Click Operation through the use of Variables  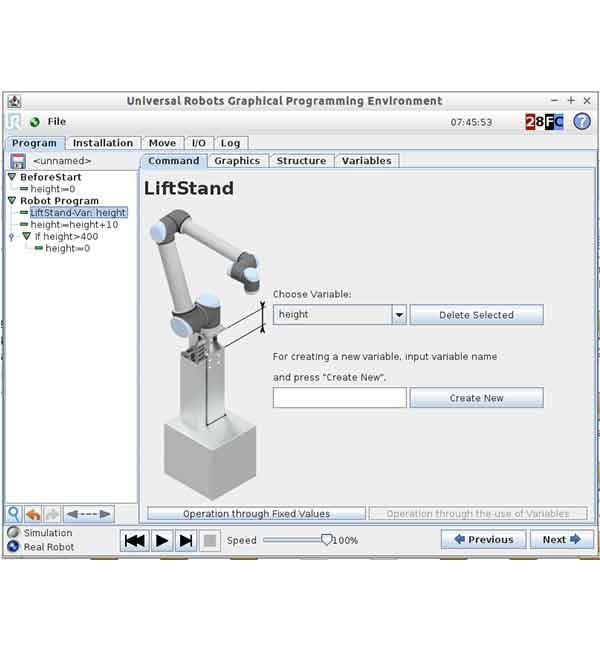[478, 514]
